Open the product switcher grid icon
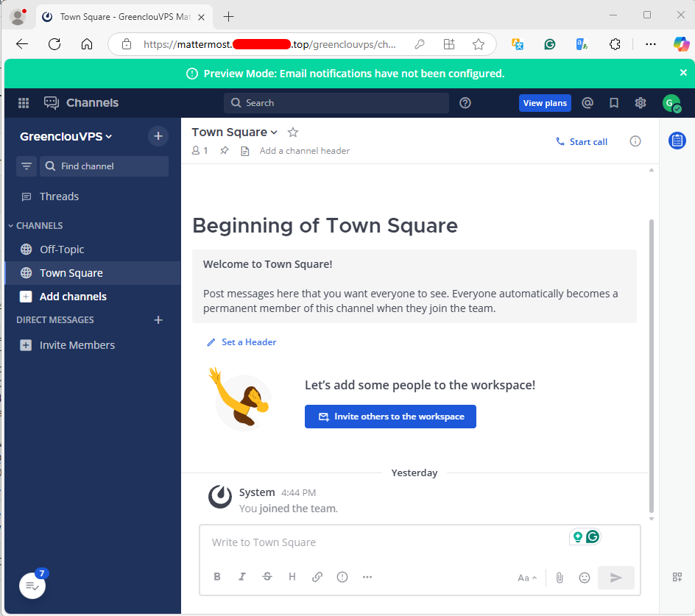Image resolution: width=695 pixels, height=616 pixels. click(x=24, y=103)
